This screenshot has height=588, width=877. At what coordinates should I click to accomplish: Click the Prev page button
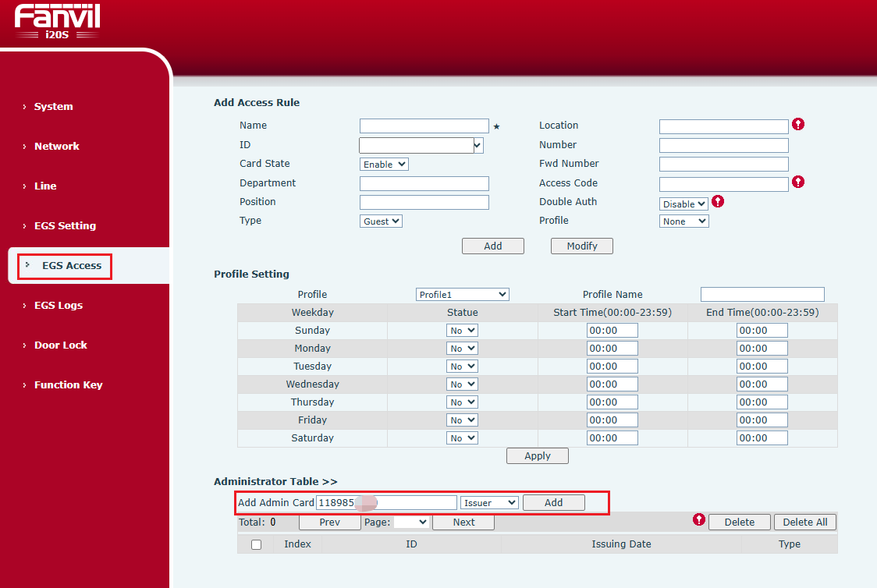click(x=329, y=522)
